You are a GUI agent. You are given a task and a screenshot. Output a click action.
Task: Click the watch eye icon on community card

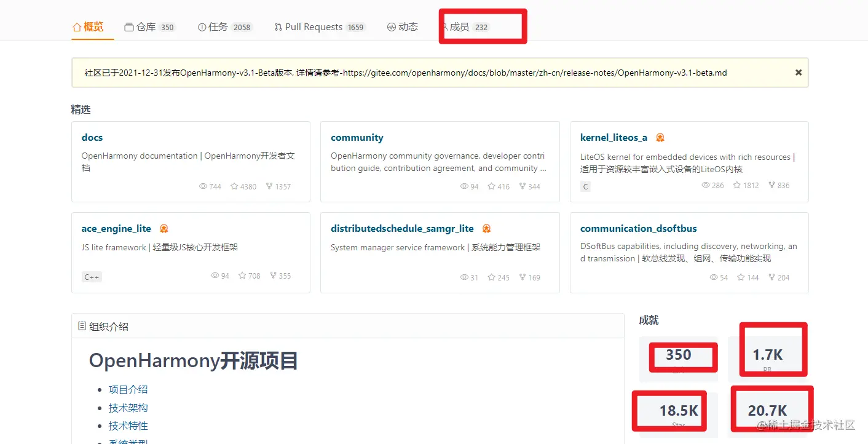click(464, 186)
